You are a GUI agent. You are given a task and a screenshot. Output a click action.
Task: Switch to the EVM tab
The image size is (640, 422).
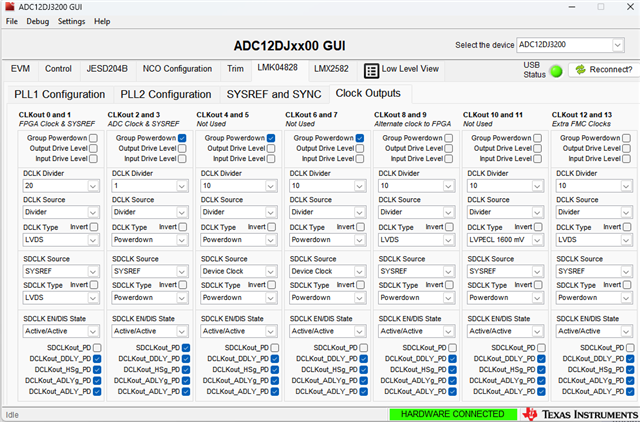pos(20,69)
